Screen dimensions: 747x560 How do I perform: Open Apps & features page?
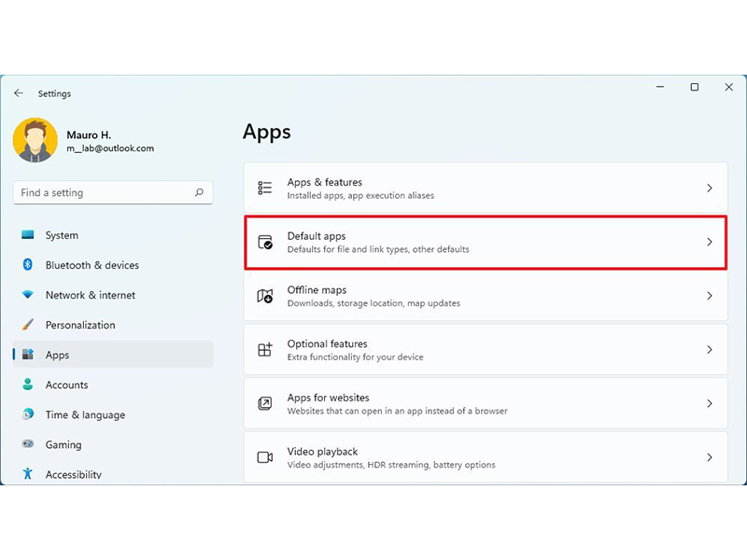486,189
